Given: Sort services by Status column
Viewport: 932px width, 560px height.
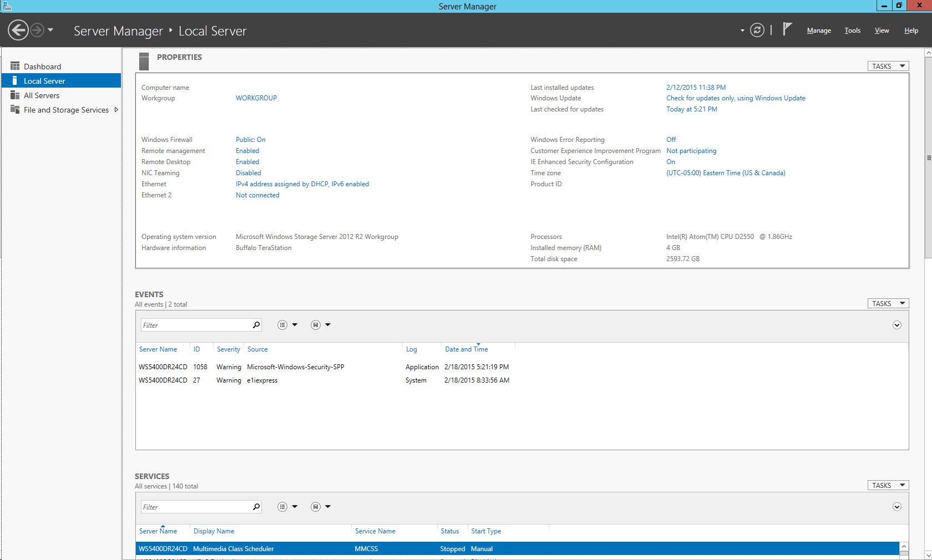Looking at the screenshot, I should point(450,531).
